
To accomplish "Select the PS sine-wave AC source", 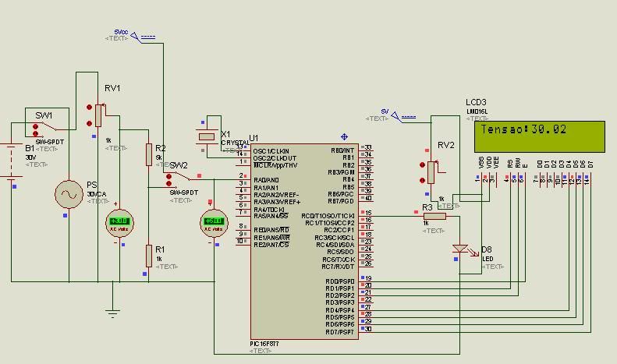I will point(69,194).
